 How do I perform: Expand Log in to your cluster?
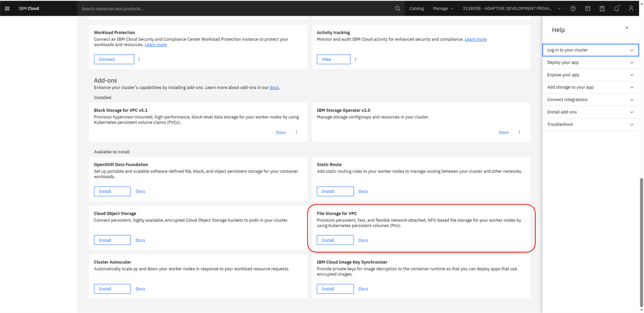coord(590,50)
